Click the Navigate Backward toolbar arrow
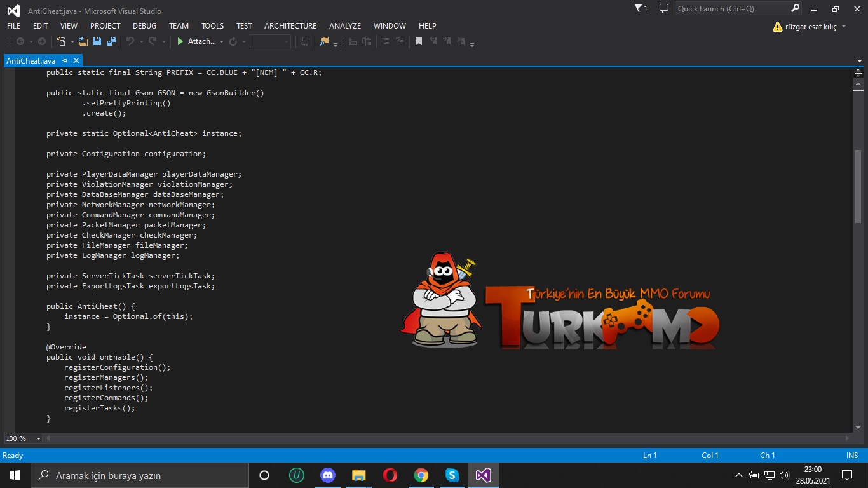Screen dimensions: 868x488 [20, 41]
